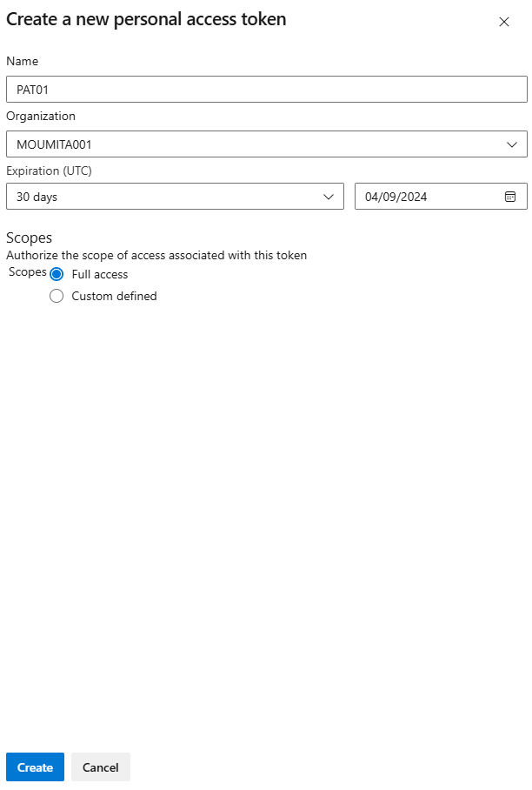Select the Custom defined radio button

pyautogui.click(x=57, y=296)
